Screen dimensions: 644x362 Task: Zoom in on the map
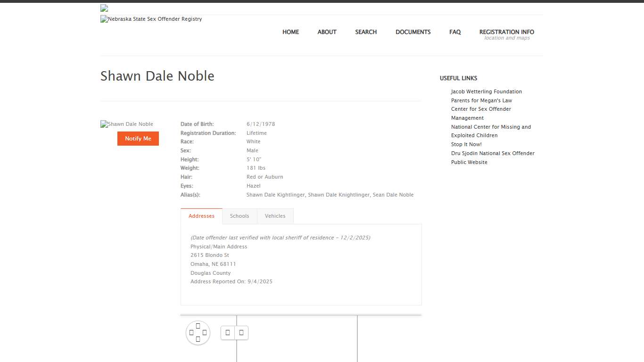[228, 332]
